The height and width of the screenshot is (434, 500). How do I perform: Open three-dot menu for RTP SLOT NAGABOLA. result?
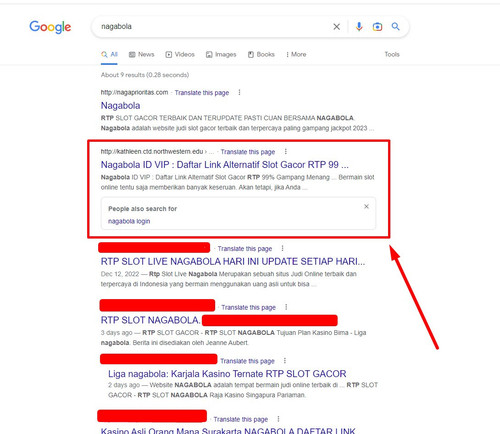(286, 307)
